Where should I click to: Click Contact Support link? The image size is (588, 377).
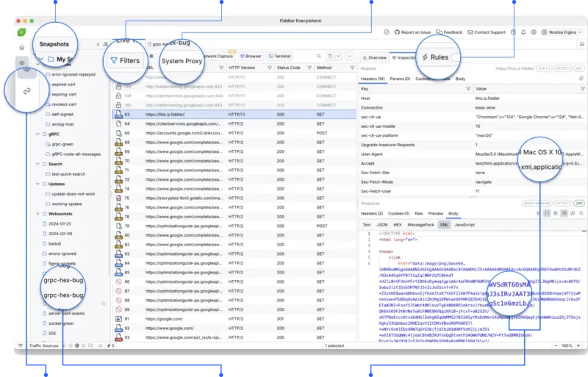coord(487,32)
